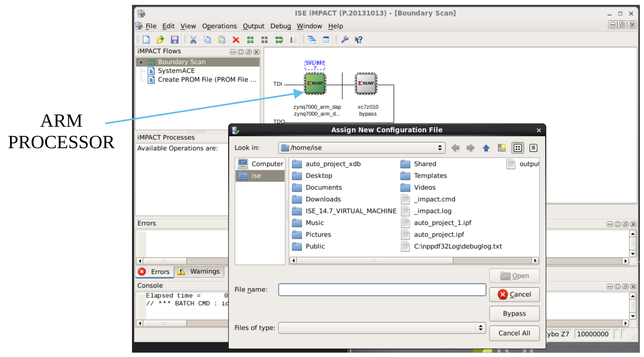Go to parent directory with up arrow
The width and height of the screenshot is (644, 357).
[x=486, y=148]
